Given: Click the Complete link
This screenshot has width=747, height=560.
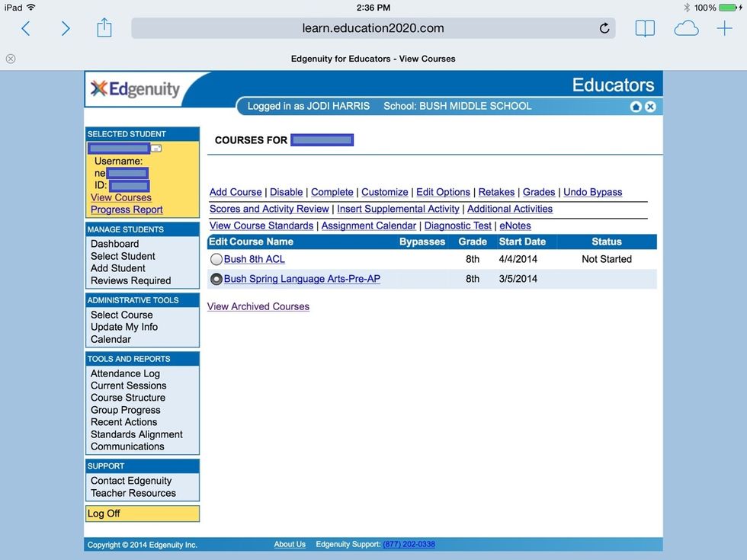Looking at the screenshot, I should point(332,192).
